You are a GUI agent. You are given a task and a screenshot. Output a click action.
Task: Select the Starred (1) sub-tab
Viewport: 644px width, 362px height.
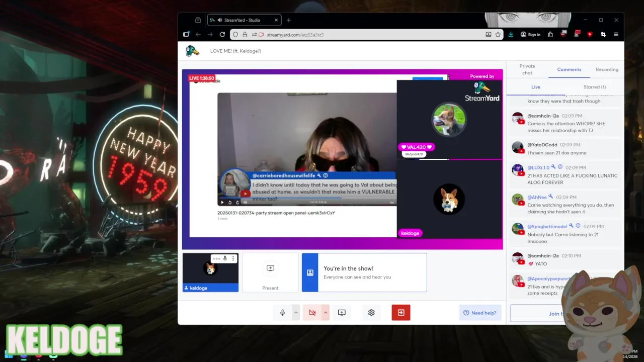click(x=595, y=87)
